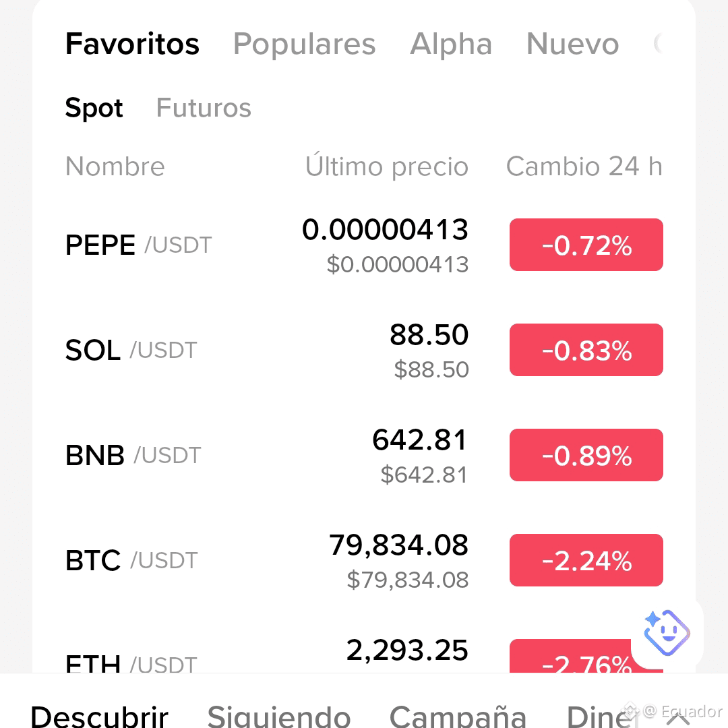Tap the collapse chevron at bottom right
The width and height of the screenshot is (728, 728).
point(678,720)
